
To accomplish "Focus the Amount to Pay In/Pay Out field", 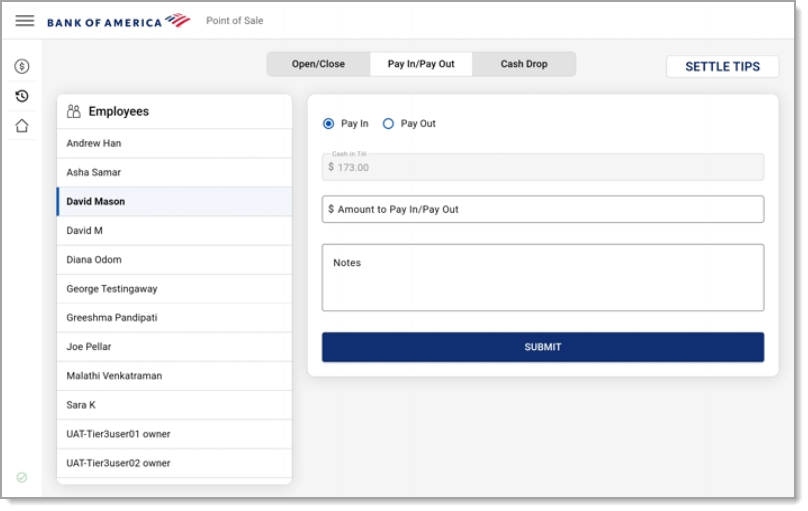I will pyautogui.click(x=543, y=209).
